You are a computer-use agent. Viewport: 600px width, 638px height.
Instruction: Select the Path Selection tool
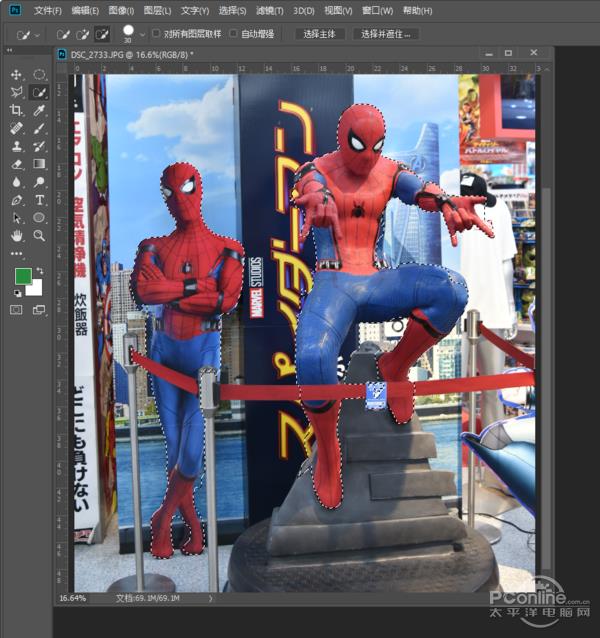[x=16, y=218]
